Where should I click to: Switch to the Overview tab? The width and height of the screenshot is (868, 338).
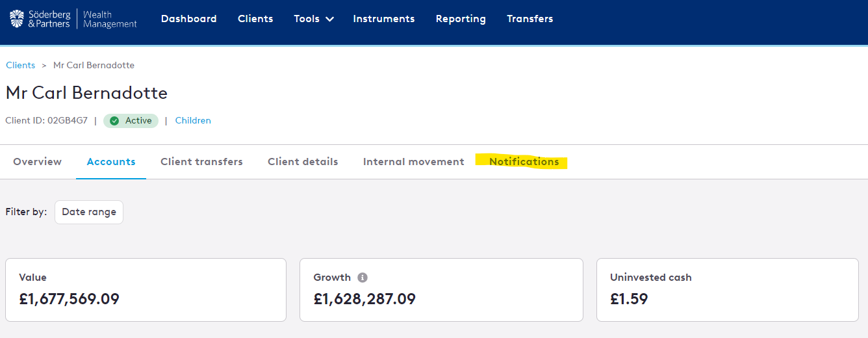(x=37, y=162)
